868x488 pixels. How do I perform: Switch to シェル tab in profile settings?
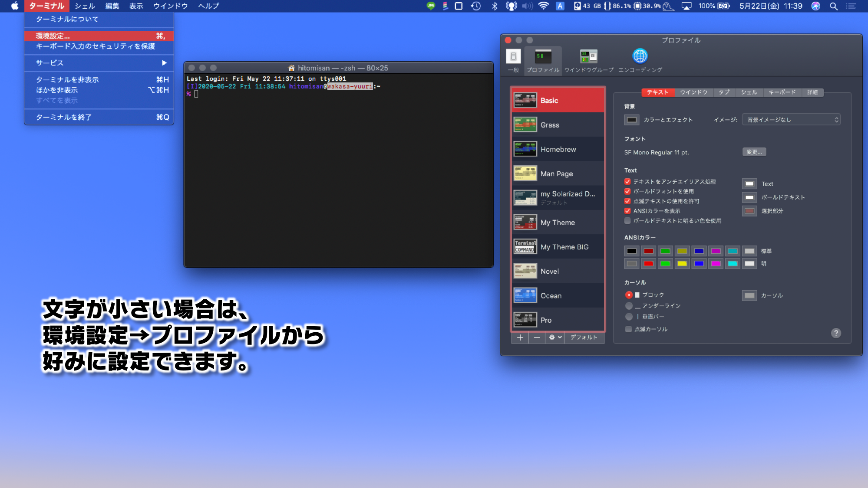click(x=749, y=92)
